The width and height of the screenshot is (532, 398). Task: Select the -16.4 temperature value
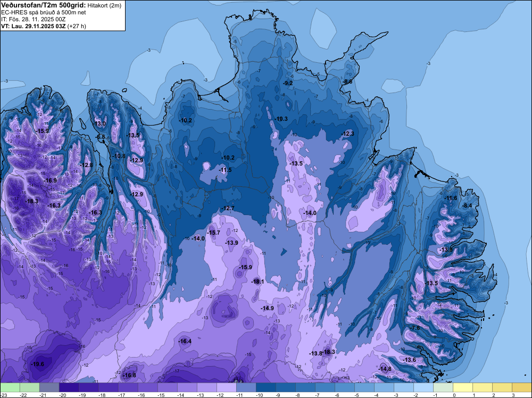coord(185,342)
